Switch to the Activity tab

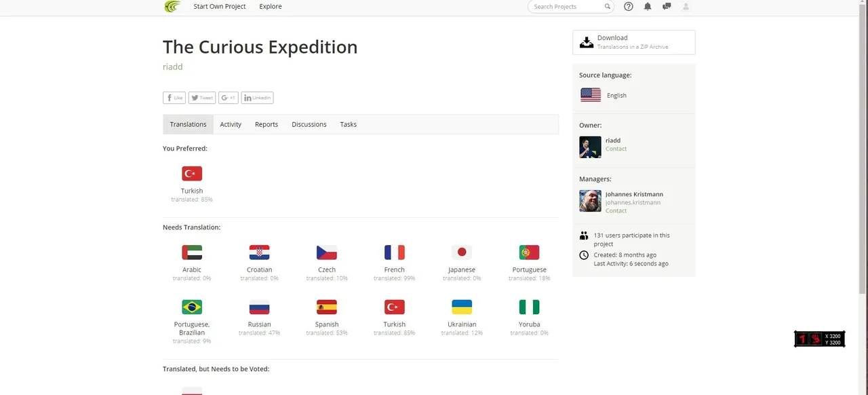tap(231, 124)
